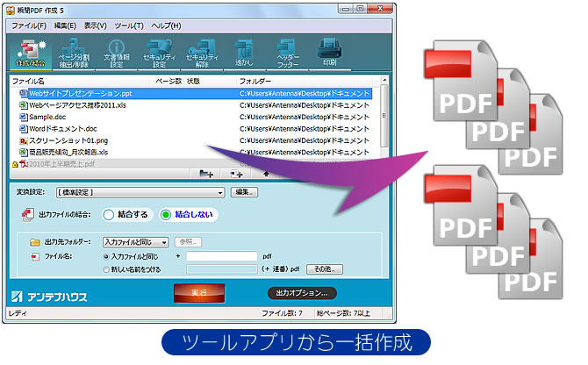This screenshot has width=588, height=365.
Task: Click the アンテナハウス logo
Action: (49, 297)
